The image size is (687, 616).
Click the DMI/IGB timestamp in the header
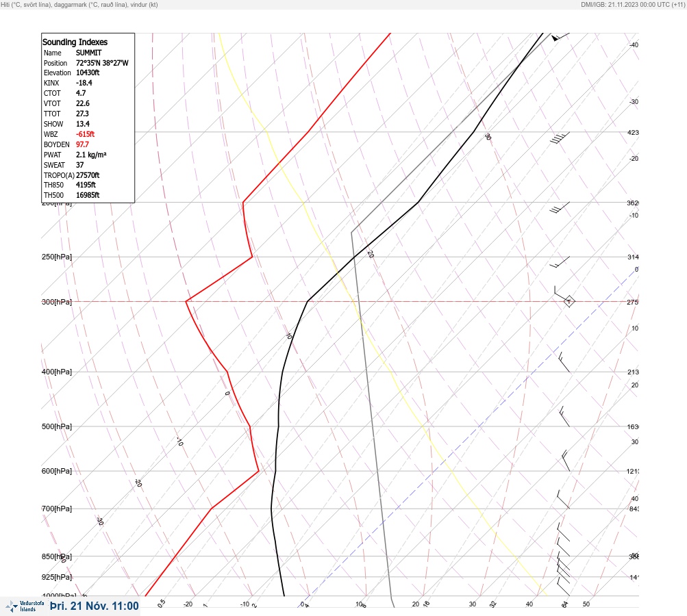coord(633,4)
